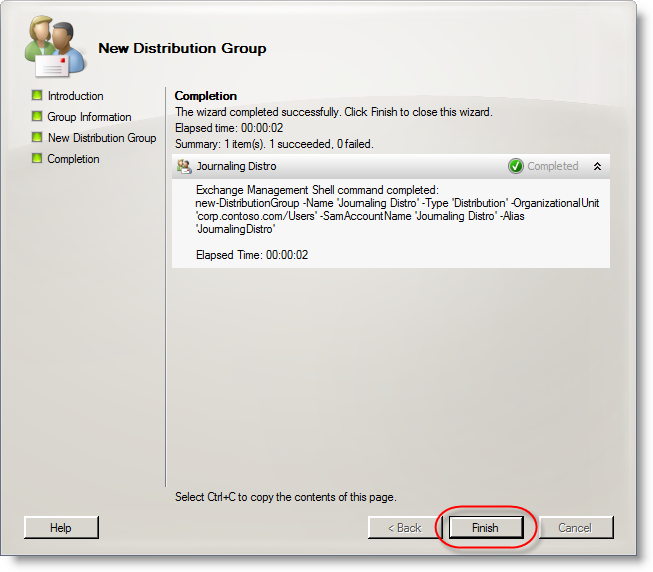Viewport: 653px width, 572px height.
Task: Click the New Distribution Group wizard icon
Action: click(55, 47)
